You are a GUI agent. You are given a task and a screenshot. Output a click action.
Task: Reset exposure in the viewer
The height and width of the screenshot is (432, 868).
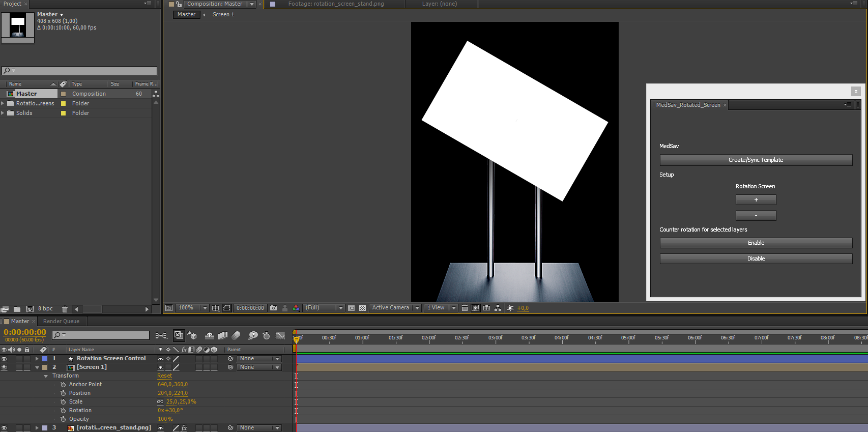tap(510, 308)
